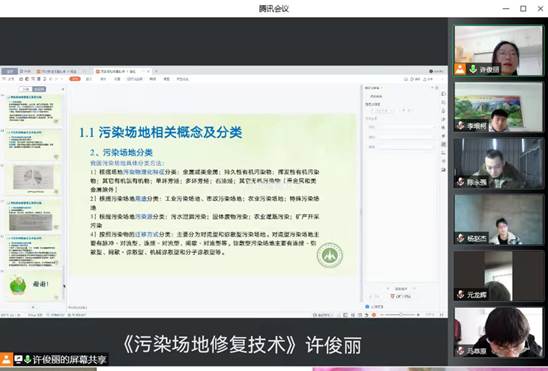Click green microphone icon beside 许俊丽 name
This screenshot has height=371, width=548.
coord(473,69)
